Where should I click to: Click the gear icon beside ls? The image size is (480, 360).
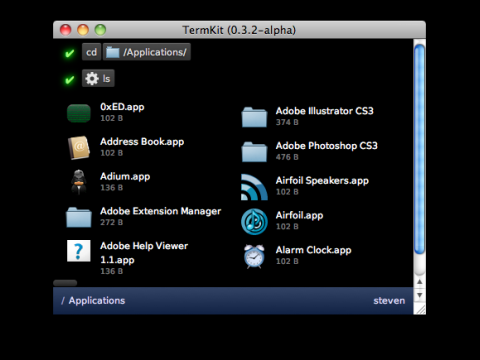pyautogui.click(x=92, y=79)
